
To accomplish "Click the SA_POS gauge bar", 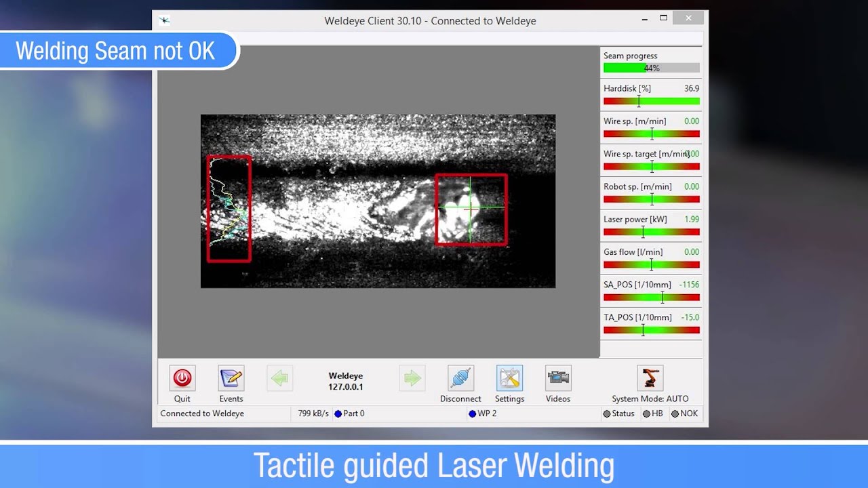I will pyautogui.click(x=652, y=297).
